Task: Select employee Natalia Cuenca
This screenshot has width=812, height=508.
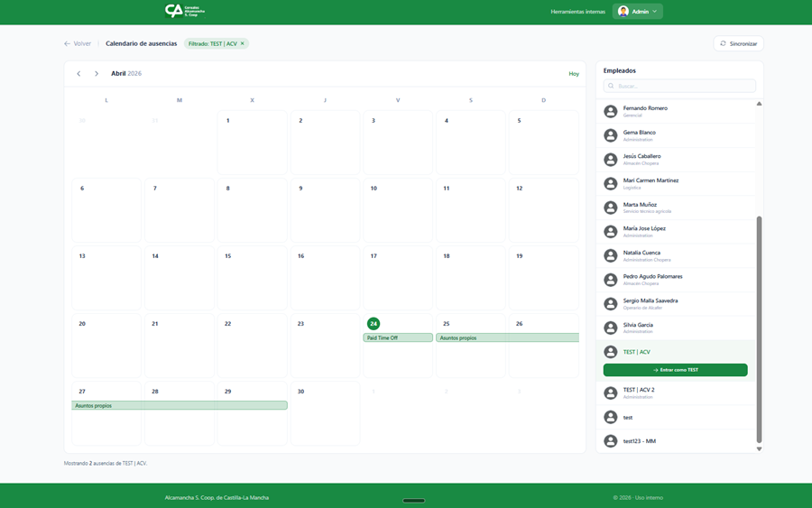Action: coord(641,255)
